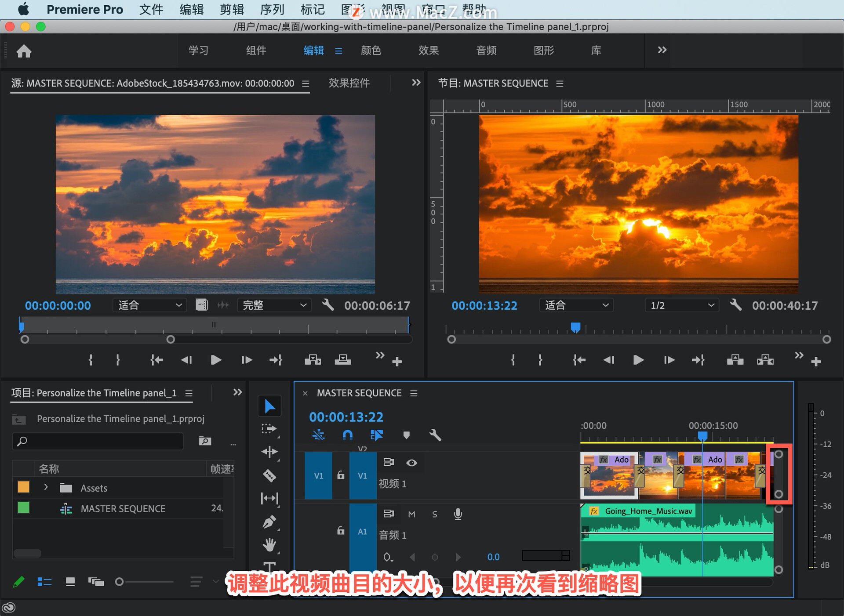Select the Hand tool
Viewport: 844px width, 616px height.
(269, 545)
